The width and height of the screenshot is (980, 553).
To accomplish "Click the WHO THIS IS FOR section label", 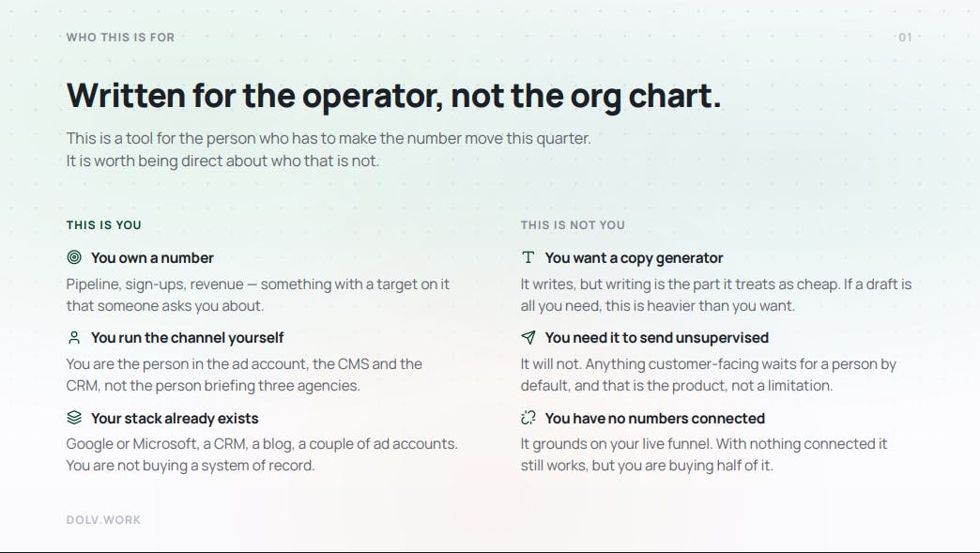I will click(x=121, y=38).
